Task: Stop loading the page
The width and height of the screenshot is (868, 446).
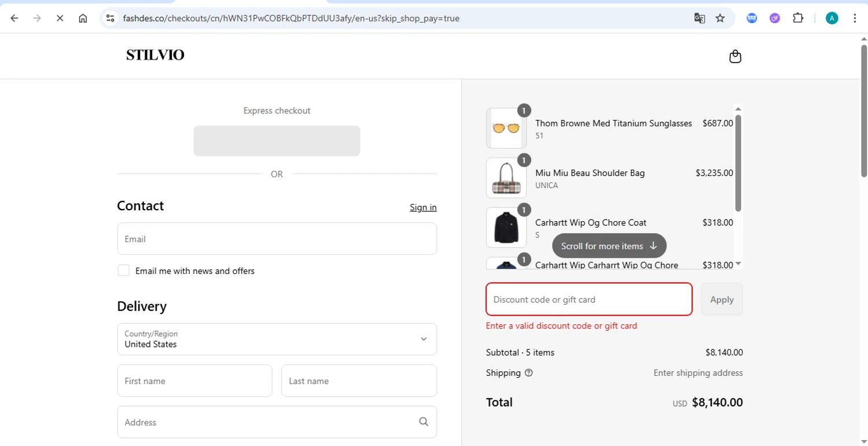Action: pyautogui.click(x=60, y=18)
